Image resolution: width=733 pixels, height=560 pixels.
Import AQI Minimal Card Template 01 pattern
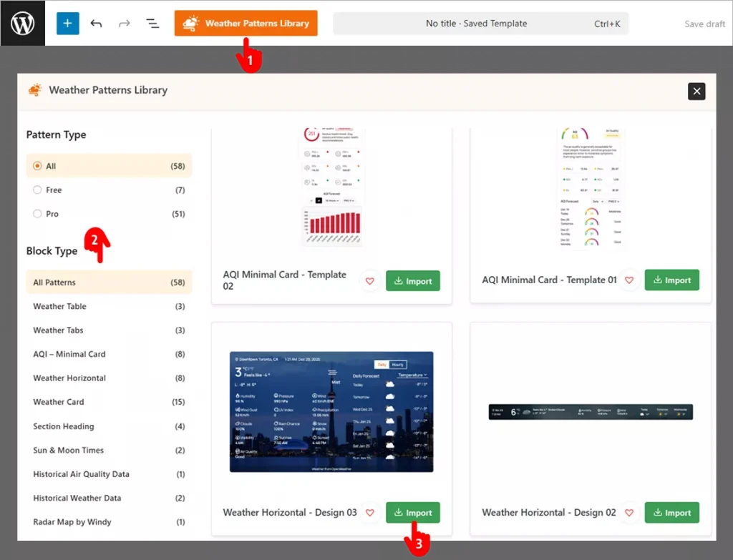coord(671,280)
